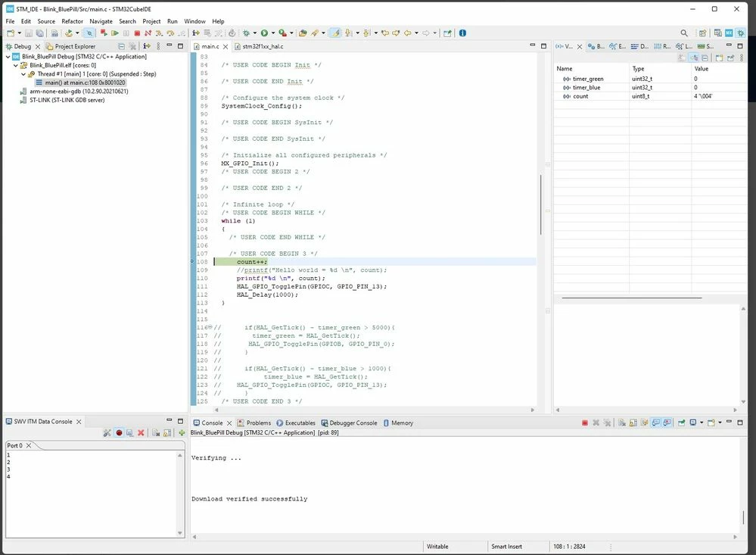Select arm-none-eabi-gdb process entry
756x555 pixels.
coord(73,91)
